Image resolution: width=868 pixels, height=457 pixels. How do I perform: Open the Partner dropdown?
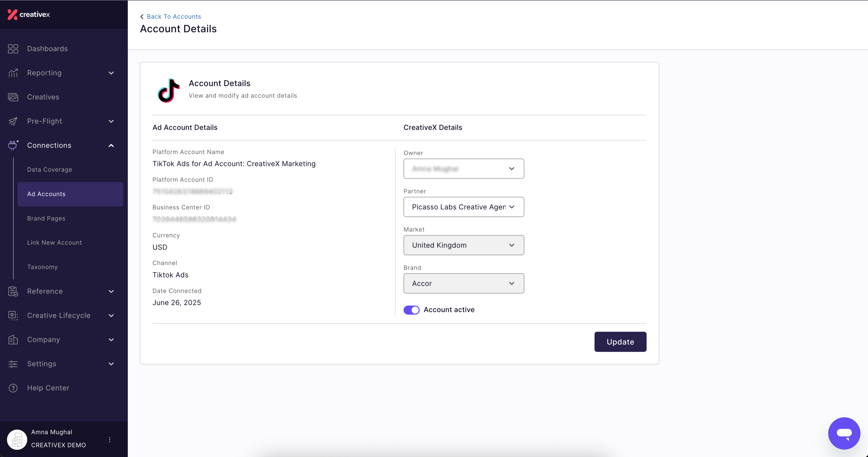click(x=464, y=207)
